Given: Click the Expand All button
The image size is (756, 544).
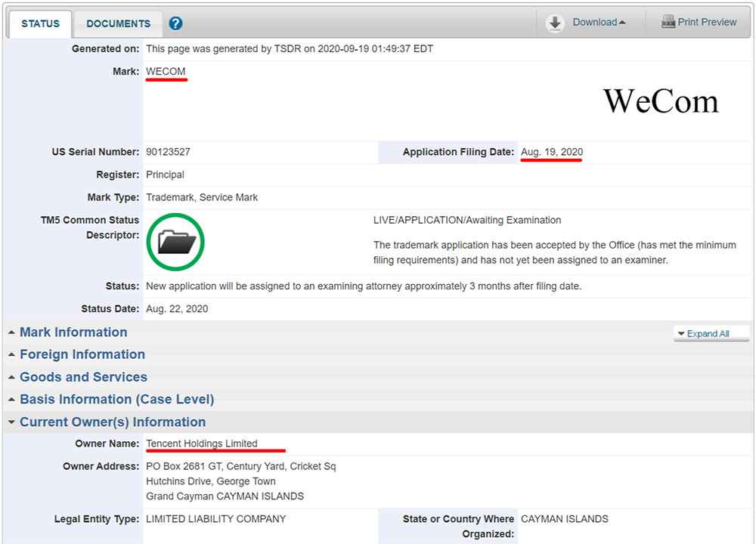Looking at the screenshot, I should 711,333.
